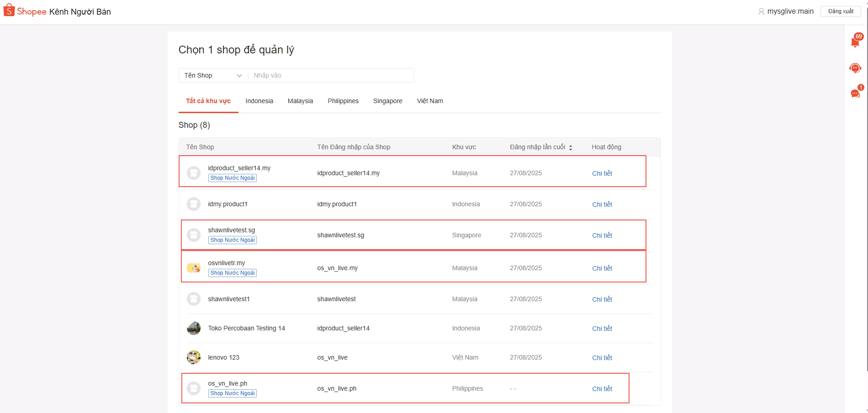This screenshot has width=868, height=413.
Task: Click the lenovo 123 shop avatar
Action: 194,357
